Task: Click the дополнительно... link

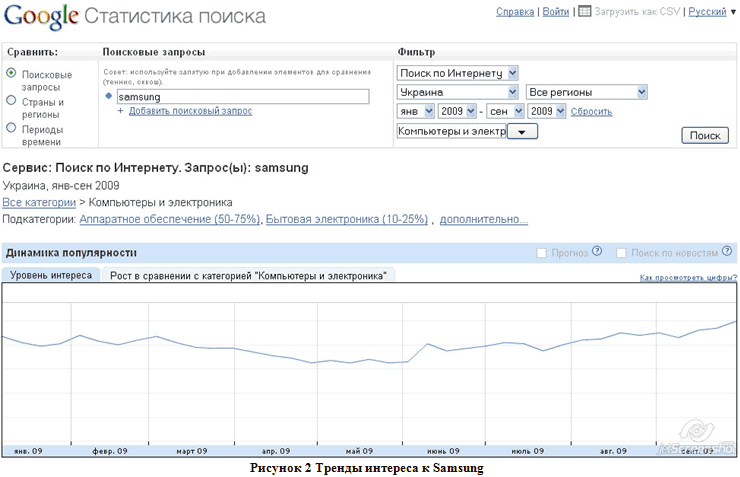Action: pos(484,219)
